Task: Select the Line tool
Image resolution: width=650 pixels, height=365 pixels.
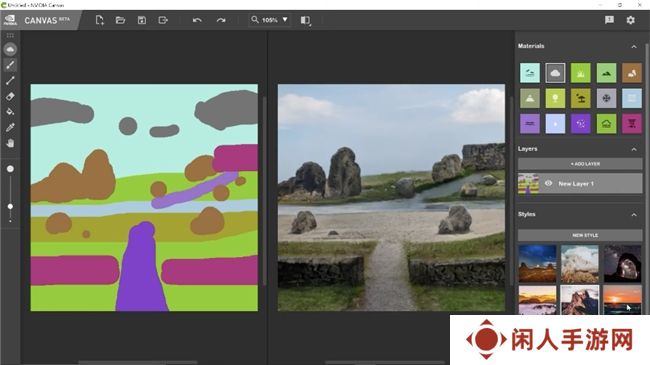Action: pos(10,80)
